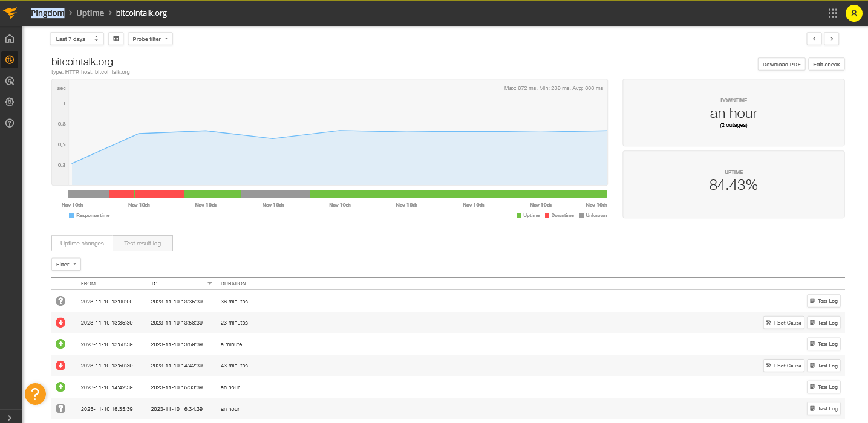Image resolution: width=868 pixels, height=423 pixels.
Task: Open Test Log for a minute row
Action: (x=824, y=344)
